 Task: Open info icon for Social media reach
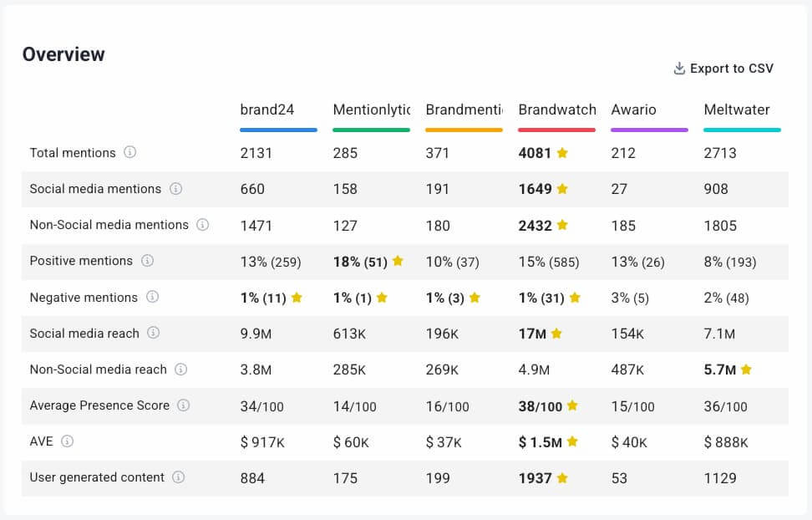(154, 333)
